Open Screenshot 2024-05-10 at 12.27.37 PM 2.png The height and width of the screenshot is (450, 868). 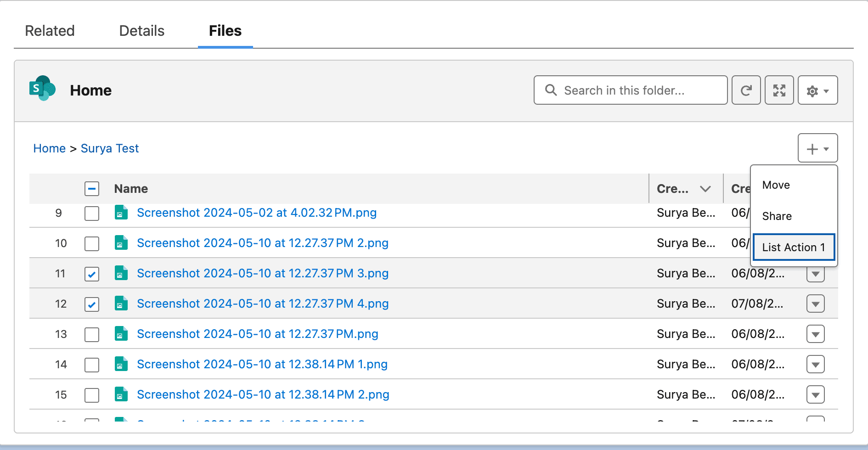pos(262,243)
